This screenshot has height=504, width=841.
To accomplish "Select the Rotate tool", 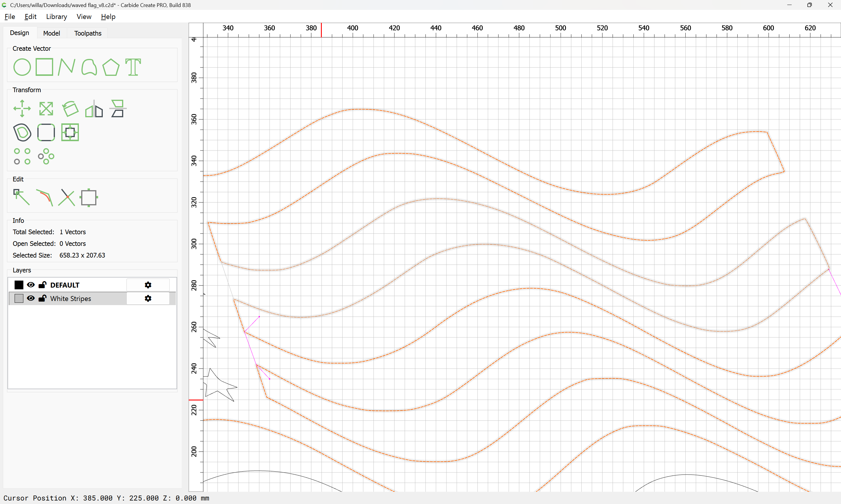I will tap(70, 109).
